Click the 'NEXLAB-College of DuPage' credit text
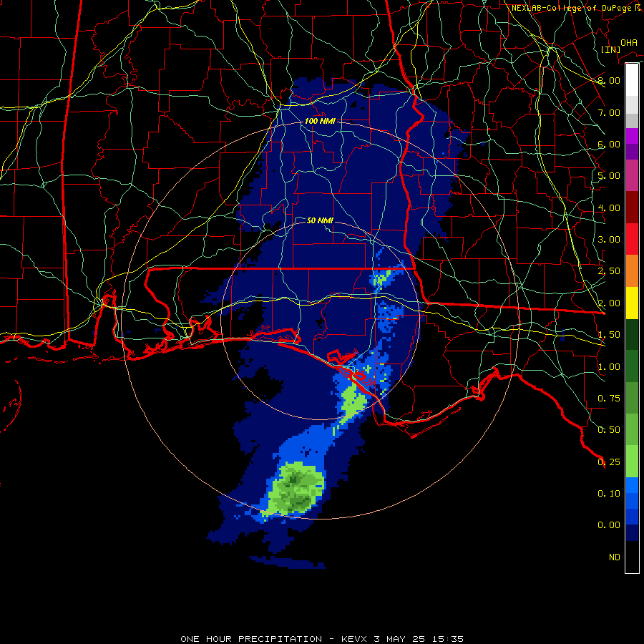 tap(571, 8)
